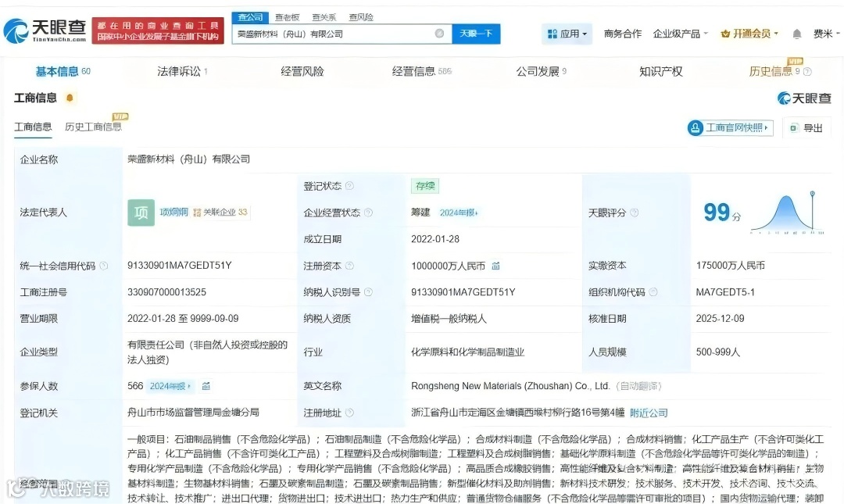The image size is (844, 504).
Task: Click the legal representative avatar 项
Action: click(x=141, y=213)
